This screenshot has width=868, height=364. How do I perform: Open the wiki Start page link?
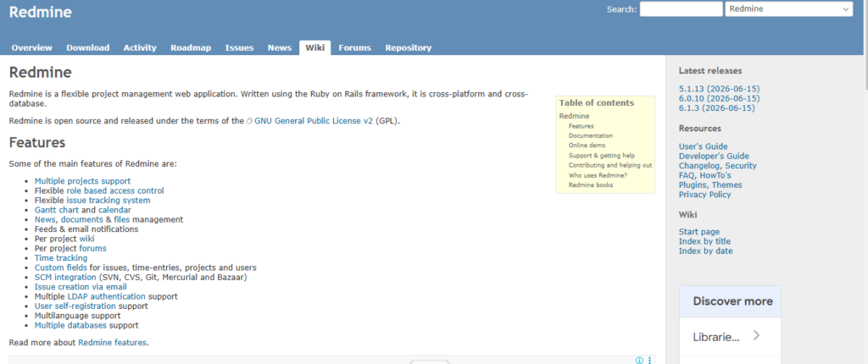tap(699, 232)
